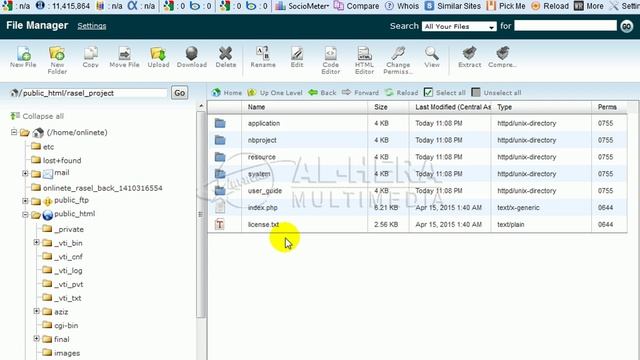Viewport: 640px width, 360px height.
Task: Select the license.txt file icon
Action: click(220, 224)
